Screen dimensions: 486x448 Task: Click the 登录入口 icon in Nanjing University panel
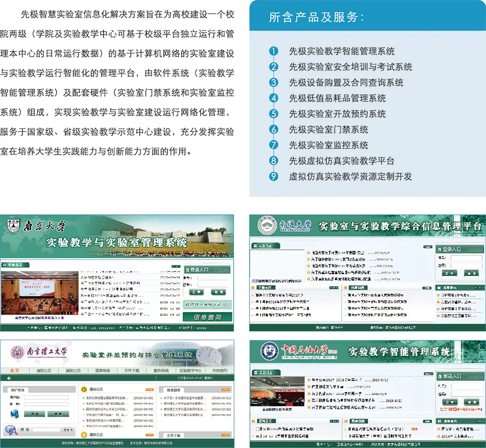187,270
